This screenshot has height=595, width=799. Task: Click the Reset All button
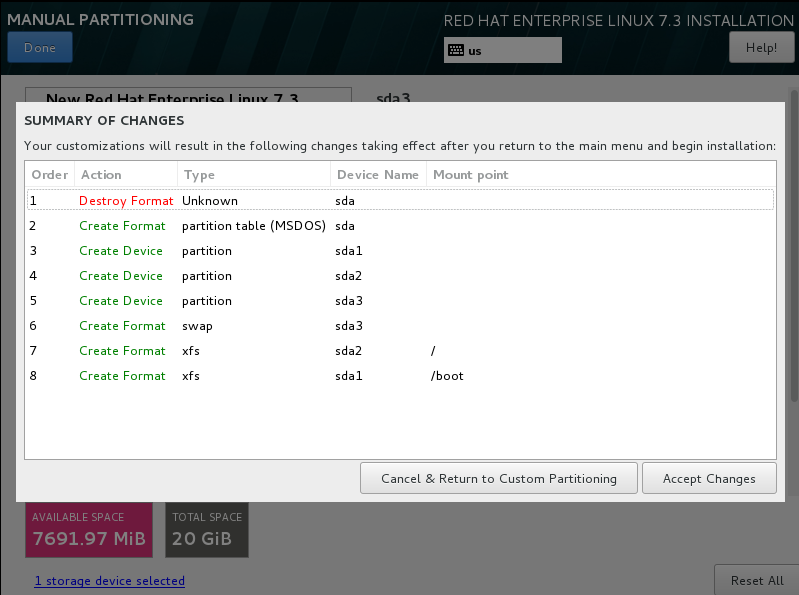click(757, 581)
